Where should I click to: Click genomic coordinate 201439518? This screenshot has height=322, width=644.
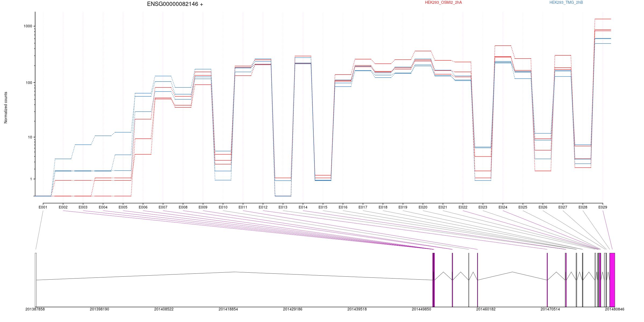click(357, 309)
